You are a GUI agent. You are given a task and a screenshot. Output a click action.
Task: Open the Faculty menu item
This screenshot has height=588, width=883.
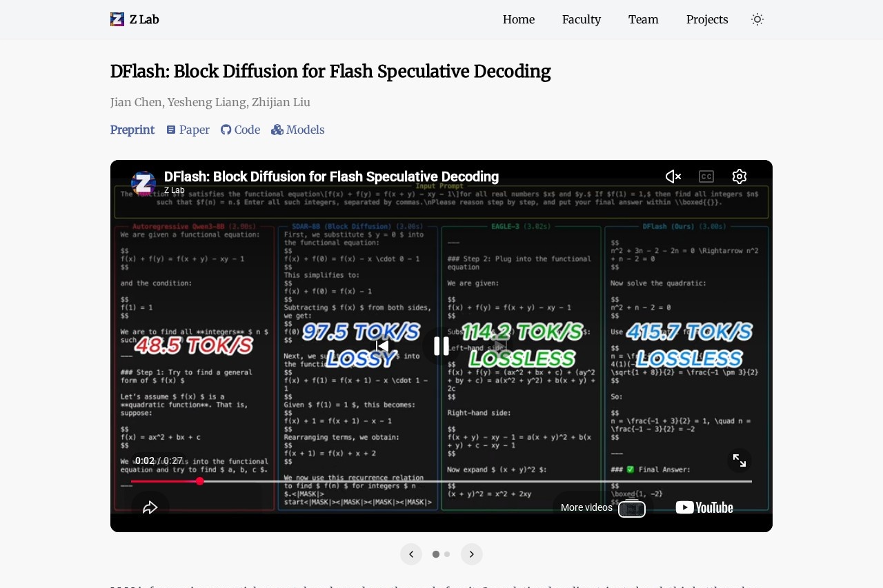pyautogui.click(x=582, y=19)
